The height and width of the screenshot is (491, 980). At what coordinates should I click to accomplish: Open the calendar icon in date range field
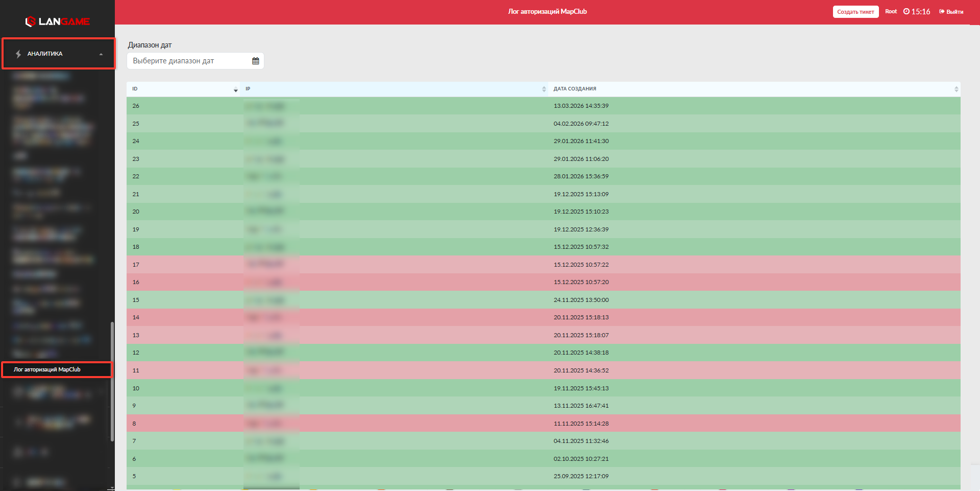click(x=256, y=61)
